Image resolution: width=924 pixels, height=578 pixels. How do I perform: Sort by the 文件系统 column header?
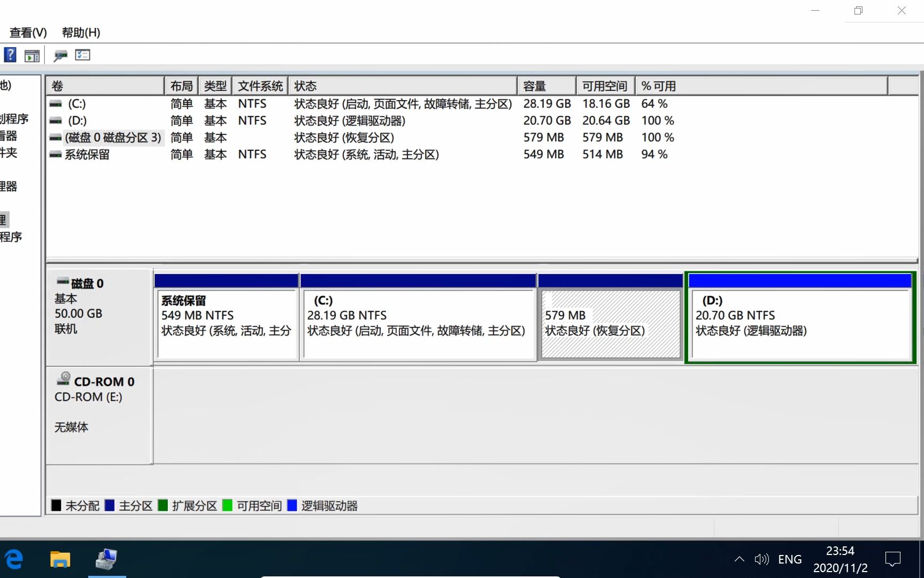coord(260,86)
